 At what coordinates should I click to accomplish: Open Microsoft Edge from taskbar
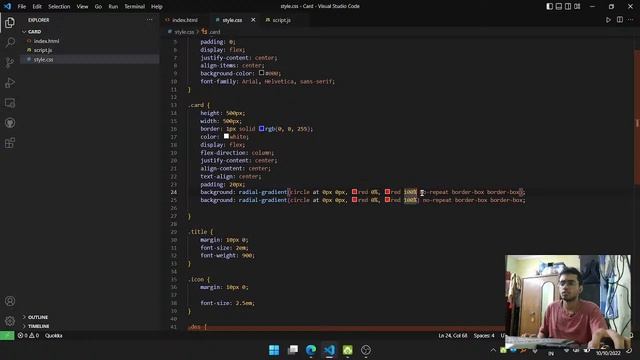click(x=311, y=350)
